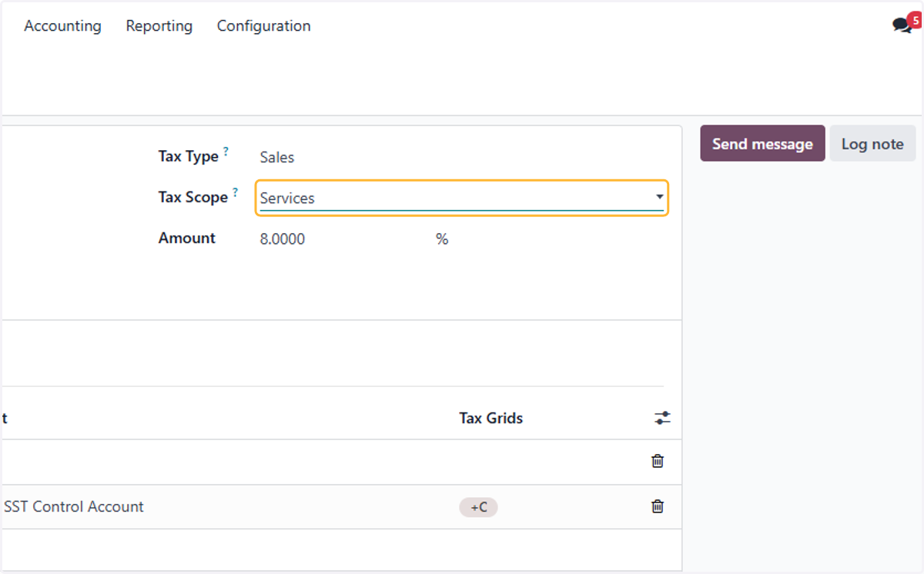The height and width of the screenshot is (574, 924).
Task: Show help tooltip for Tax Scope
Action: pos(235,193)
